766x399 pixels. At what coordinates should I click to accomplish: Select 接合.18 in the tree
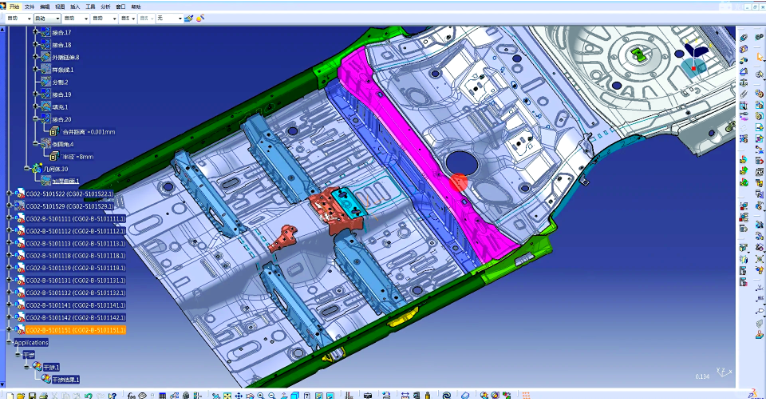(x=62, y=45)
